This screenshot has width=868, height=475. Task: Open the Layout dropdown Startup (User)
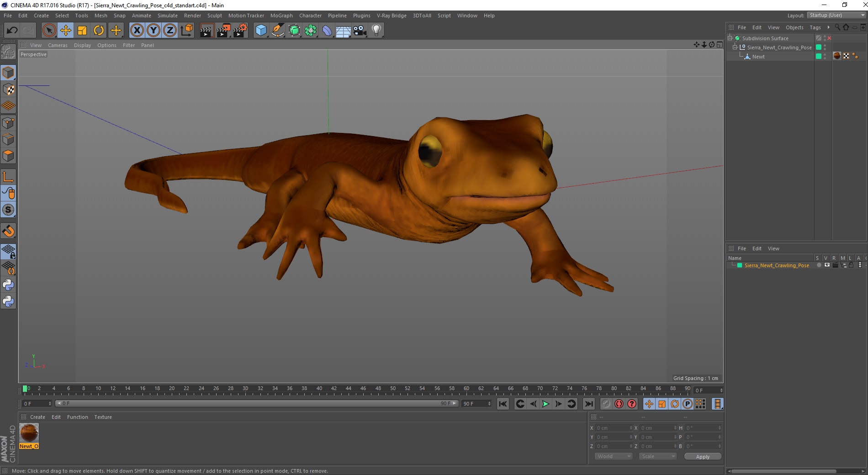pyautogui.click(x=837, y=15)
